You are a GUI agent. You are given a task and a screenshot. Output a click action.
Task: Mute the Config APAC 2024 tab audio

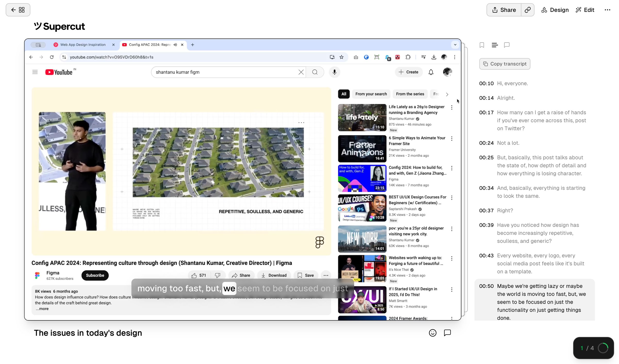(175, 45)
